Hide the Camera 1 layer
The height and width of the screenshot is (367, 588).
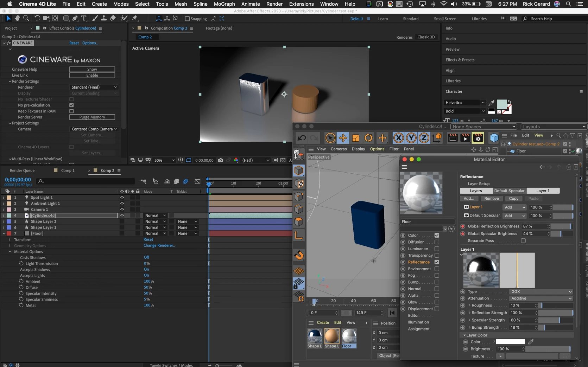(x=122, y=210)
